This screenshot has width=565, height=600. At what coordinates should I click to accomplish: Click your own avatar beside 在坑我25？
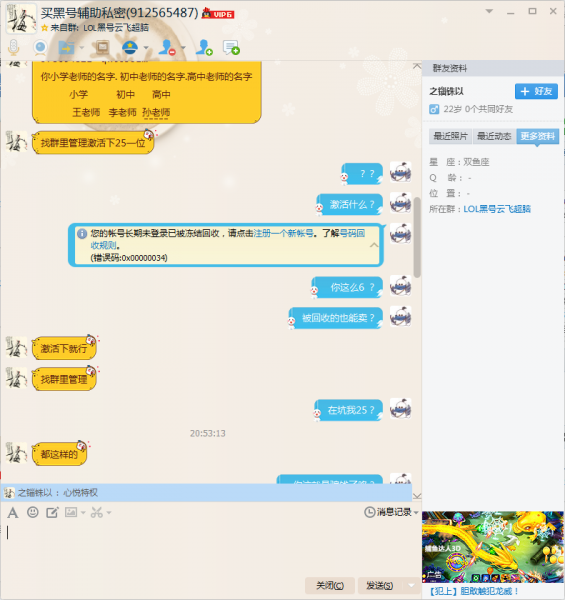[401, 408]
